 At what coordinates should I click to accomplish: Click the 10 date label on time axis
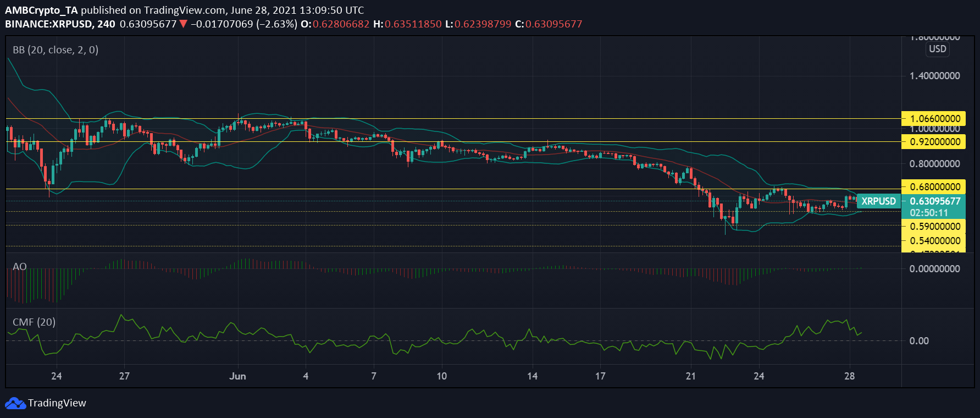441,376
